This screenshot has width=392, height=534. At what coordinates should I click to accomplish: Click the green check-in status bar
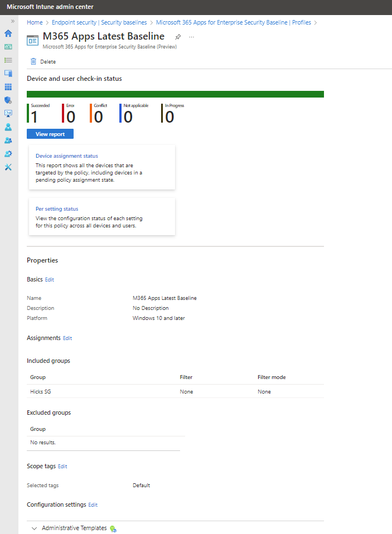pyautogui.click(x=176, y=94)
